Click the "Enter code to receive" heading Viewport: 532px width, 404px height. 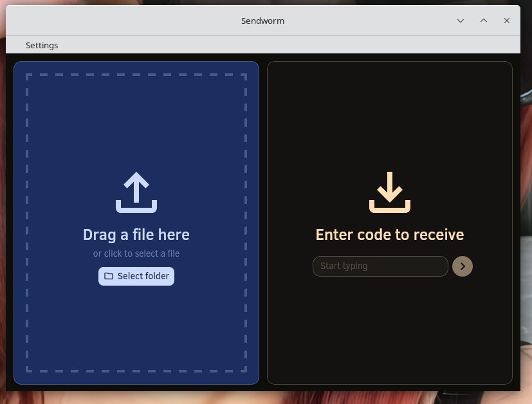coord(390,235)
